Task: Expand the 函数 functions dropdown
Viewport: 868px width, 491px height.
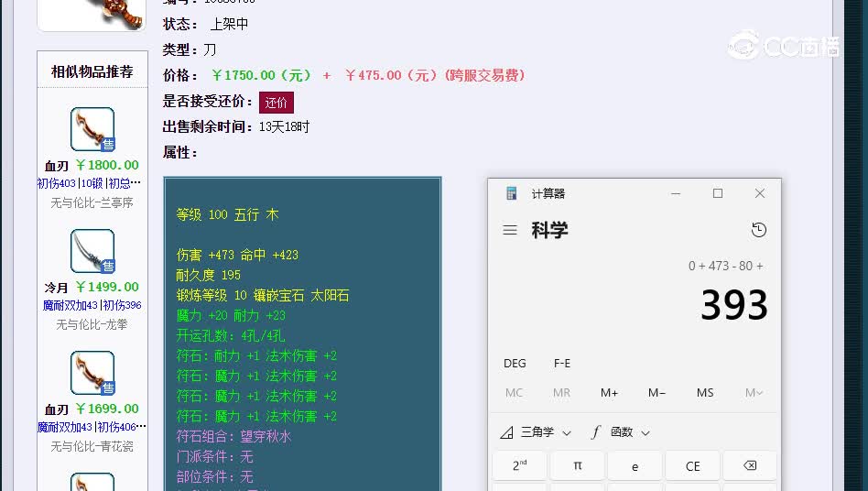Action: click(620, 432)
